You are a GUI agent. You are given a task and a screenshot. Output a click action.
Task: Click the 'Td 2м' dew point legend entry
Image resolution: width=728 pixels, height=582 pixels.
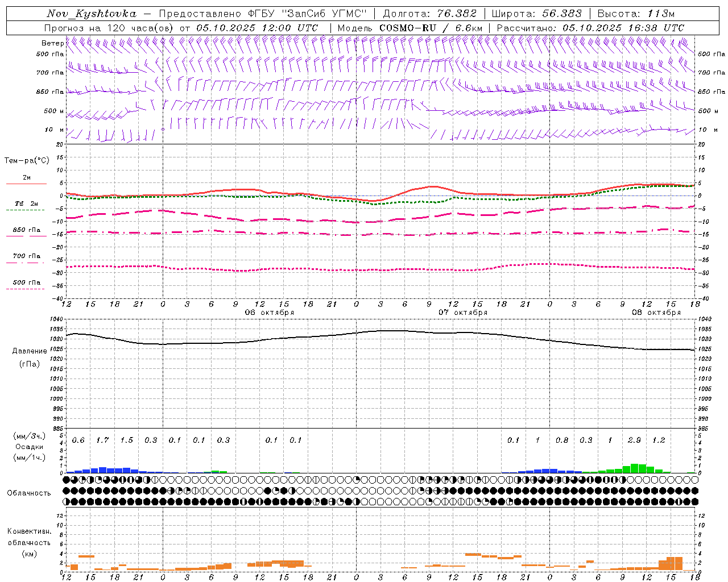point(27,203)
